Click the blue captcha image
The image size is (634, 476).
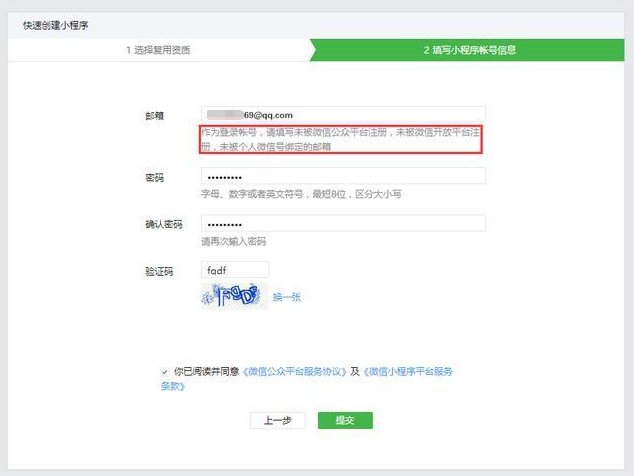point(234,296)
